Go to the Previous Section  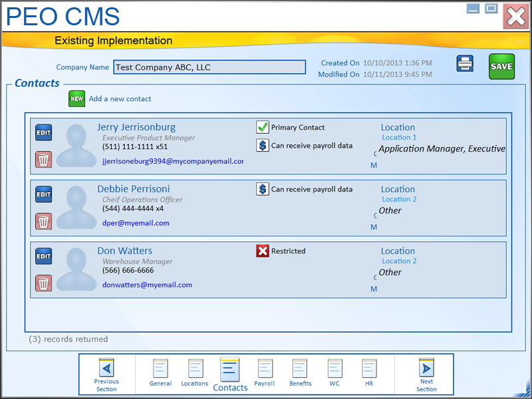(106, 374)
